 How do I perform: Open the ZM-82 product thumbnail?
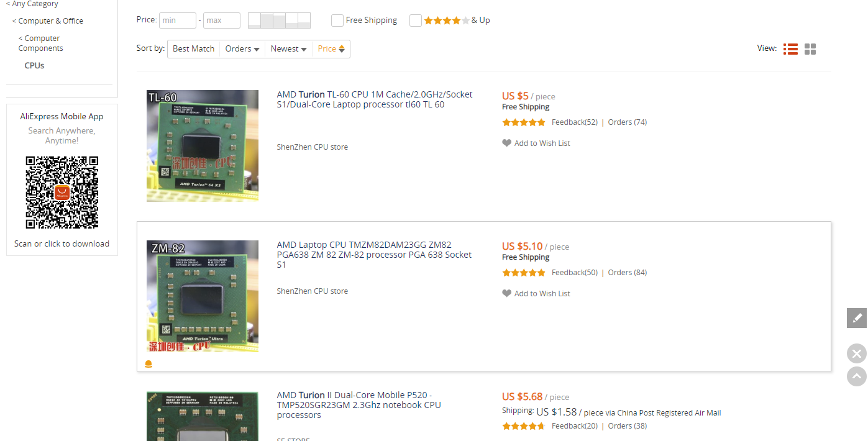pyautogui.click(x=203, y=296)
